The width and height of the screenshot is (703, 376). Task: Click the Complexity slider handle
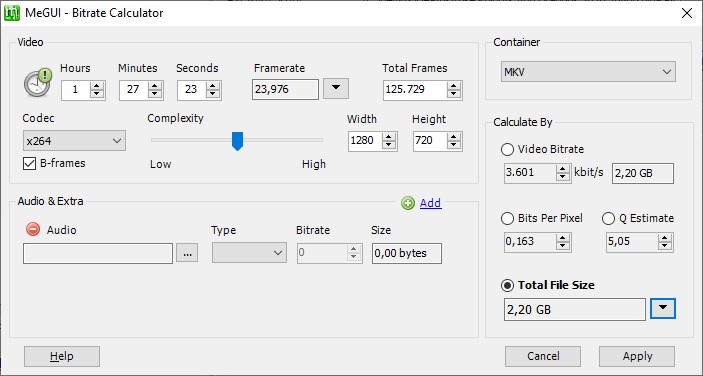[x=237, y=141]
